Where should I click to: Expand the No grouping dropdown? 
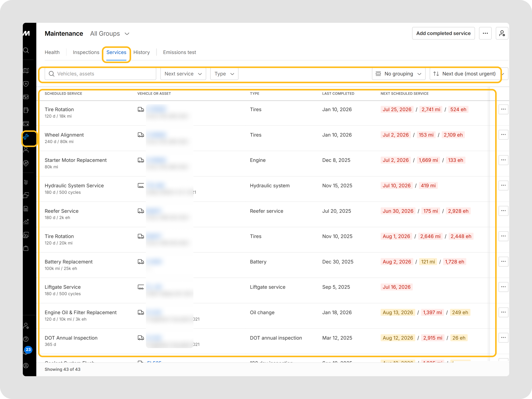398,74
